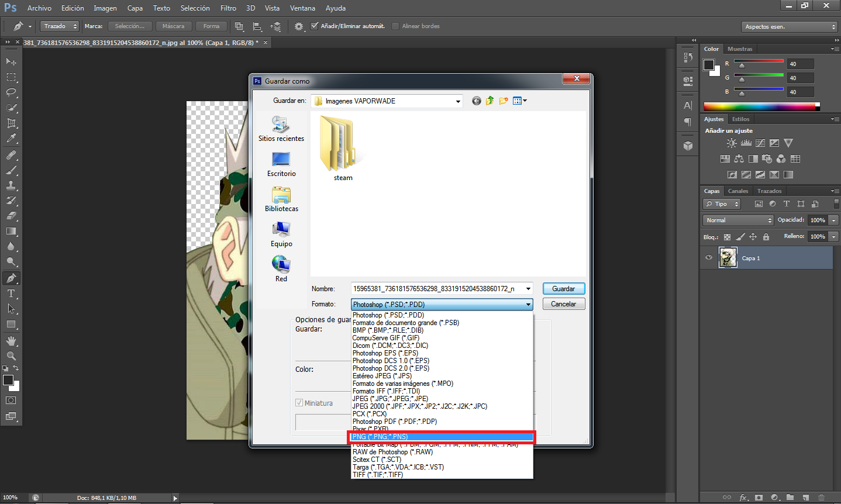Image resolution: width=841 pixels, height=504 pixels.
Task: Open Equipo location in dialog
Action: tap(281, 234)
